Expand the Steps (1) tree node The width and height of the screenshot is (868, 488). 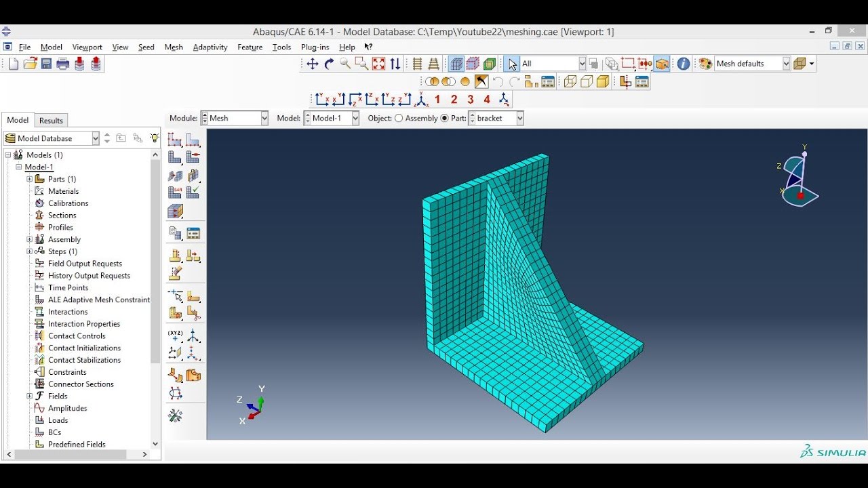[29, 251]
